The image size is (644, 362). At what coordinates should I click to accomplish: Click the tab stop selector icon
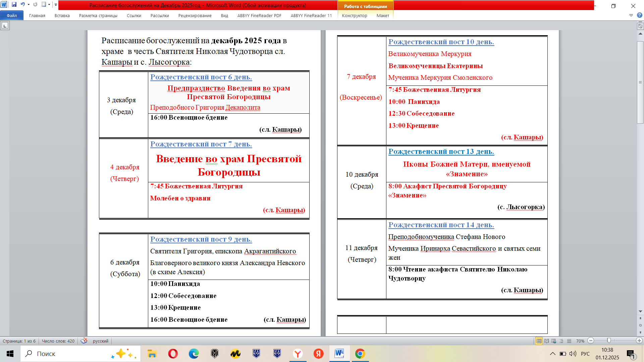coord(5,26)
